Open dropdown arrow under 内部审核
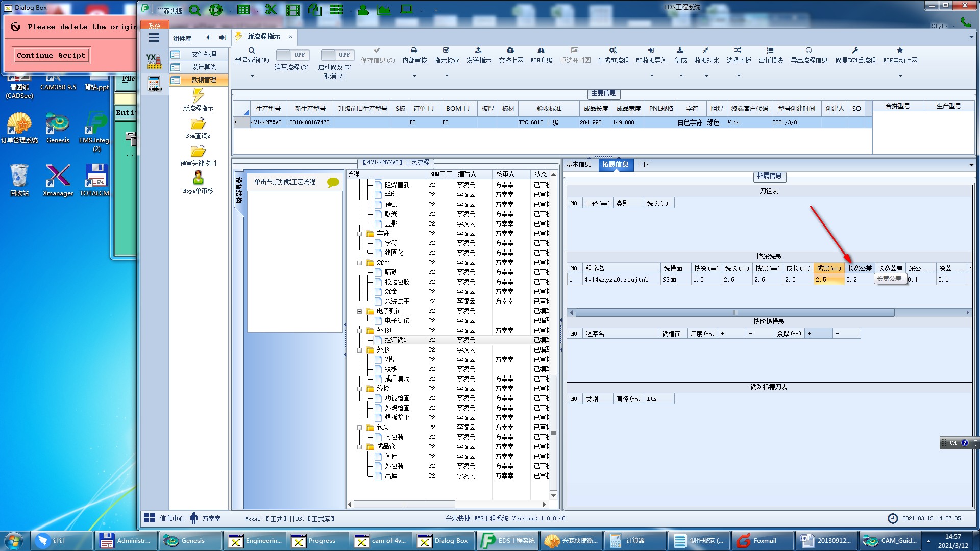Screen dimensions: 980x551 [x=414, y=76]
